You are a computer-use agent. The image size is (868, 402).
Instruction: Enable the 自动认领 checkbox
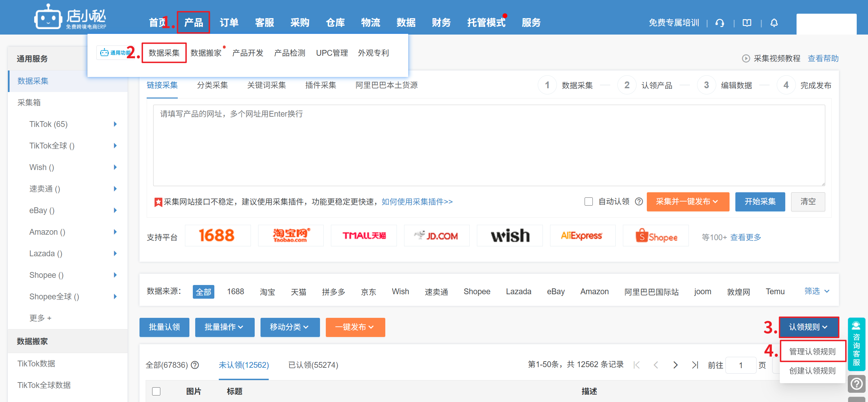588,202
